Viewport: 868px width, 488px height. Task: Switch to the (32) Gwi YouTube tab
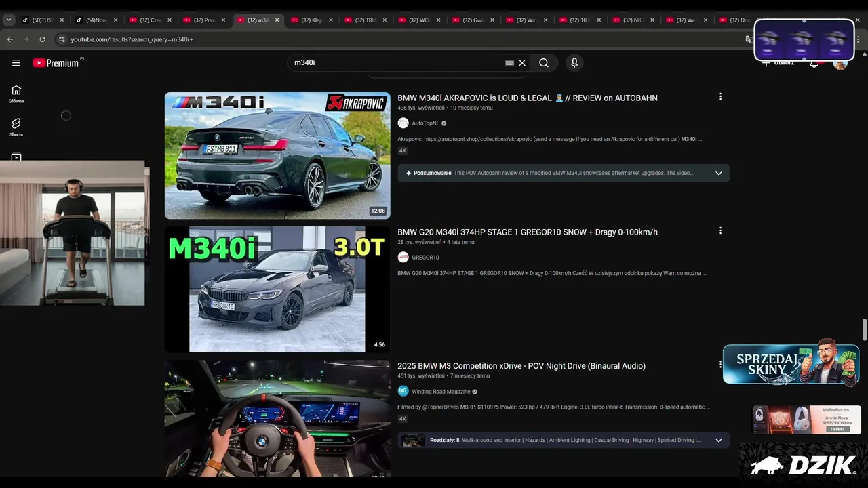coord(472,20)
